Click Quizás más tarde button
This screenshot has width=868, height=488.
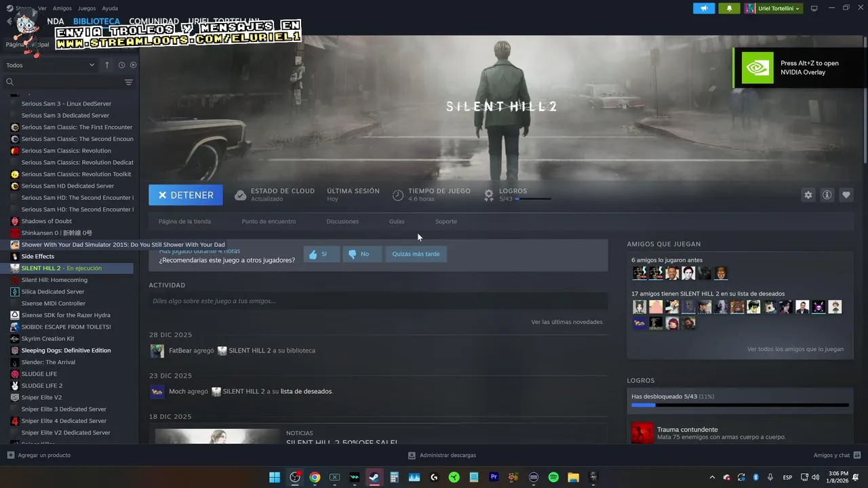416,254
